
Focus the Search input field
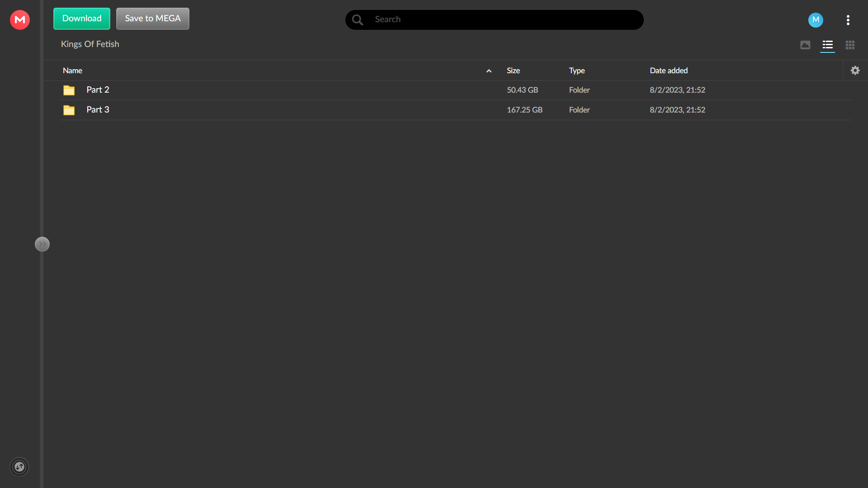pyautogui.click(x=495, y=20)
